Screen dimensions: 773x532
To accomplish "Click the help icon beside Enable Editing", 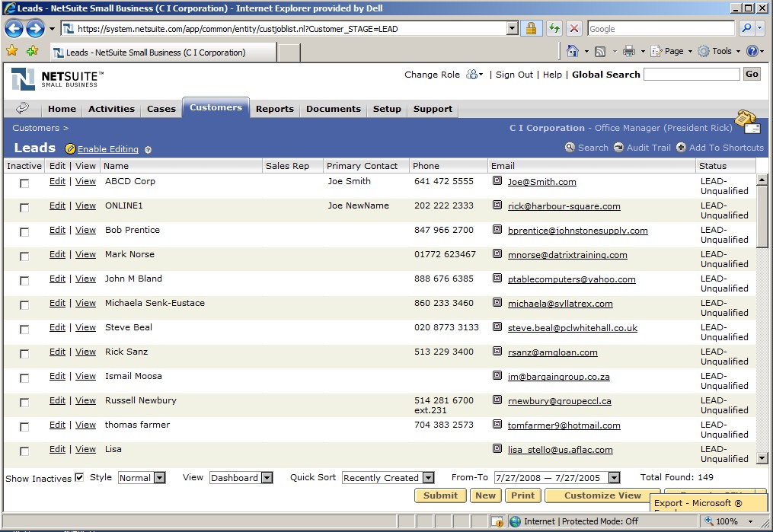I will (148, 150).
